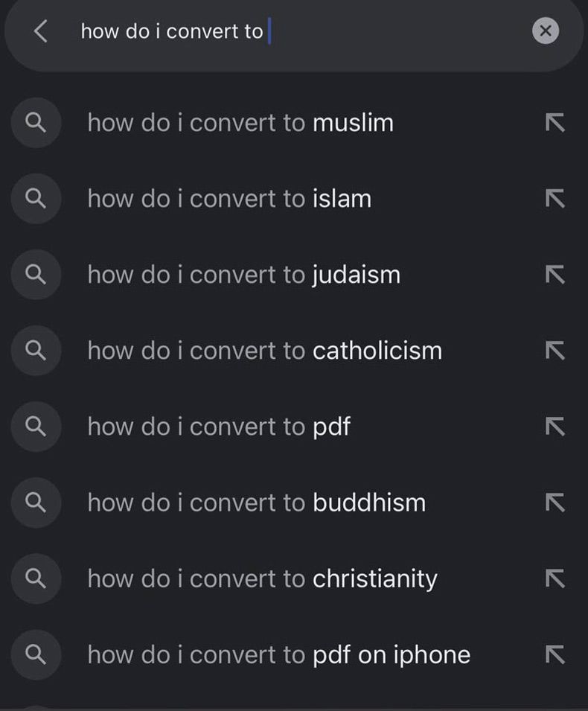Viewport: 588px width, 711px height.
Task: Open suggestion 'how do i convert to pdf'
Action: 219,427
